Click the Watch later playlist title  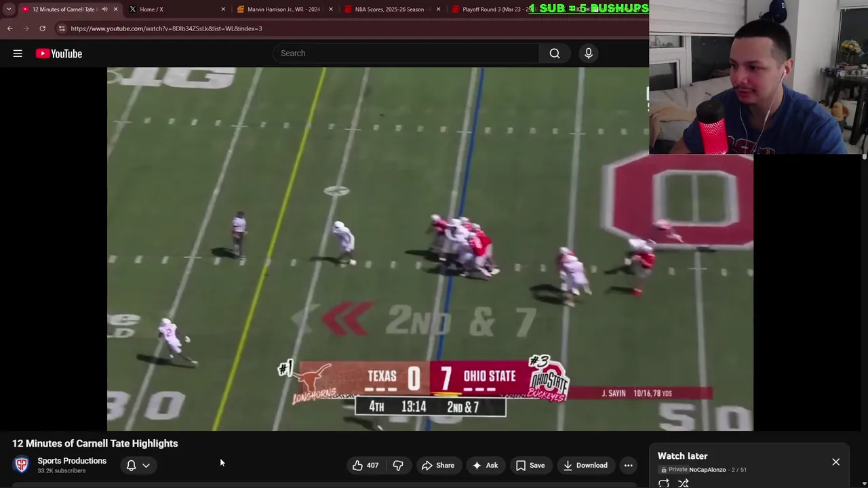(x=682, y=456)
